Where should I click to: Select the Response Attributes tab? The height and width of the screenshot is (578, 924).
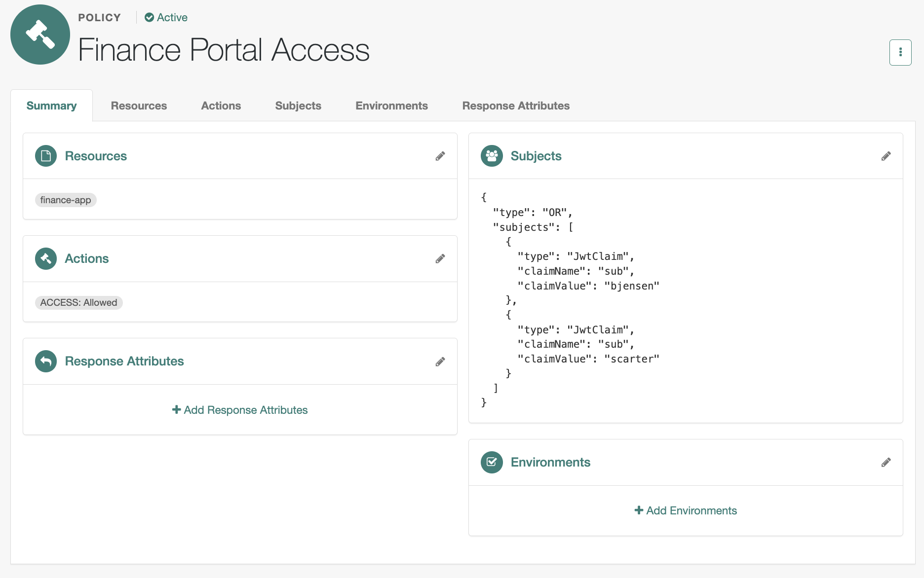tap(515, 105)
